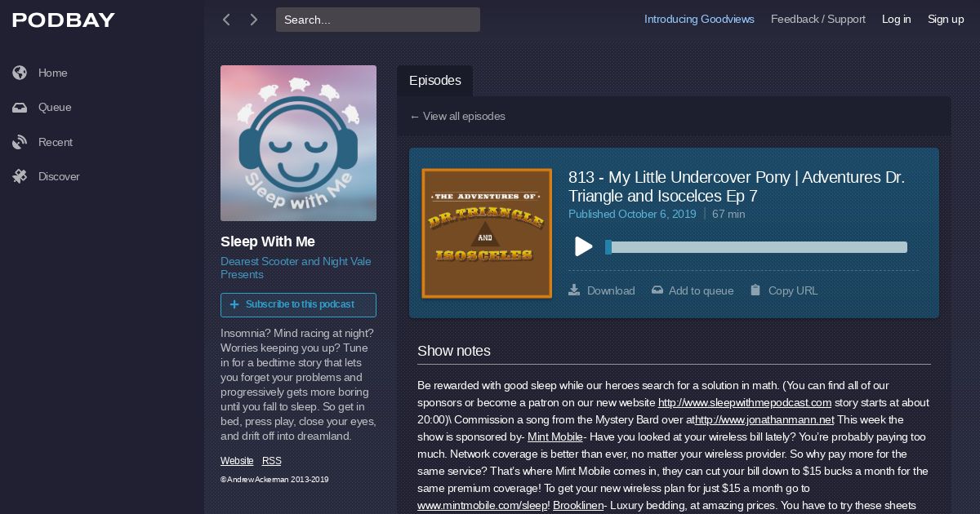Open www.mintmobile.com/sleep link
Viewport: 980px width, 514px height.
point(483,505)
